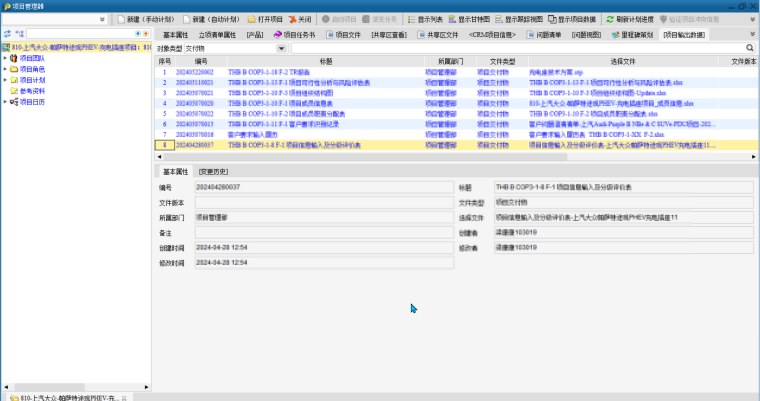Viewport: 760px width, 401px height.
Task: Click the tree structure icon beside refresh
Action: click(x=19, y=34)
